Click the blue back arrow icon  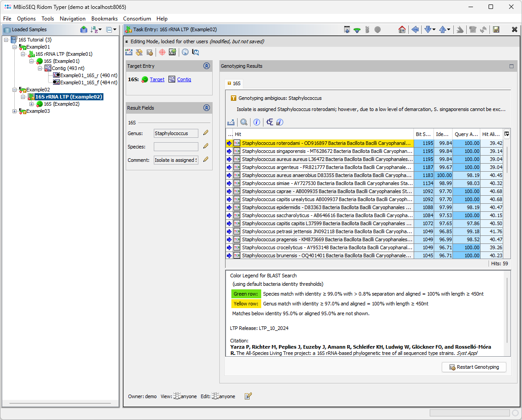click(415, 30)
